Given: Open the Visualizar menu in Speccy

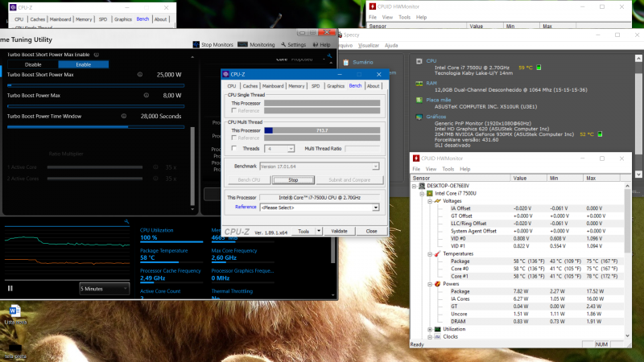Looking at the screenshot, I should tap(369, 46).
